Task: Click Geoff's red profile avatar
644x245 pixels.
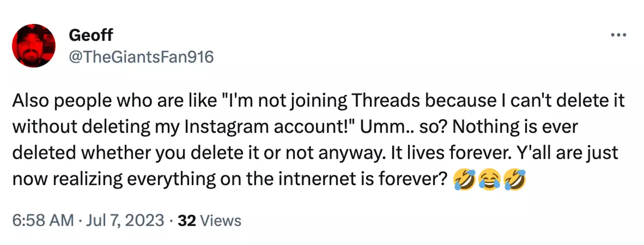Action: point(34,46)
